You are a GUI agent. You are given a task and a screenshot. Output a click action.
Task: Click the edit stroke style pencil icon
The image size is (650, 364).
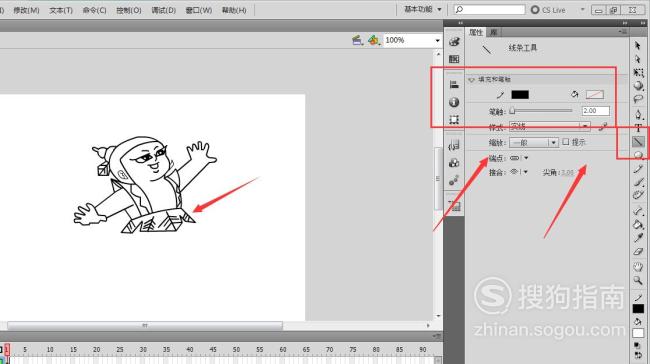coord(602,126)
